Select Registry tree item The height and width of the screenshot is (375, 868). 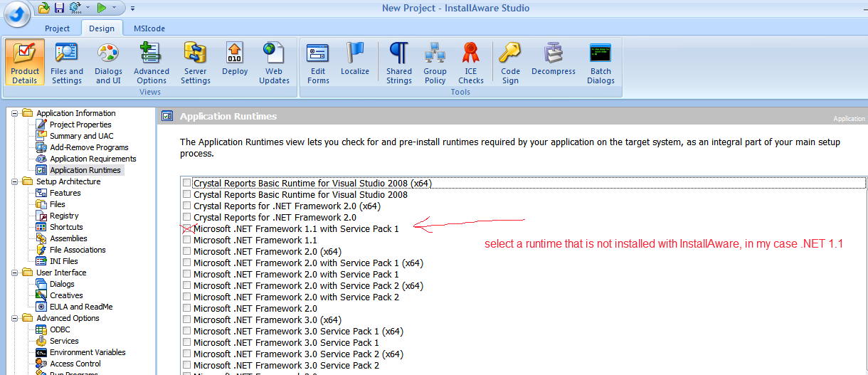64,216
